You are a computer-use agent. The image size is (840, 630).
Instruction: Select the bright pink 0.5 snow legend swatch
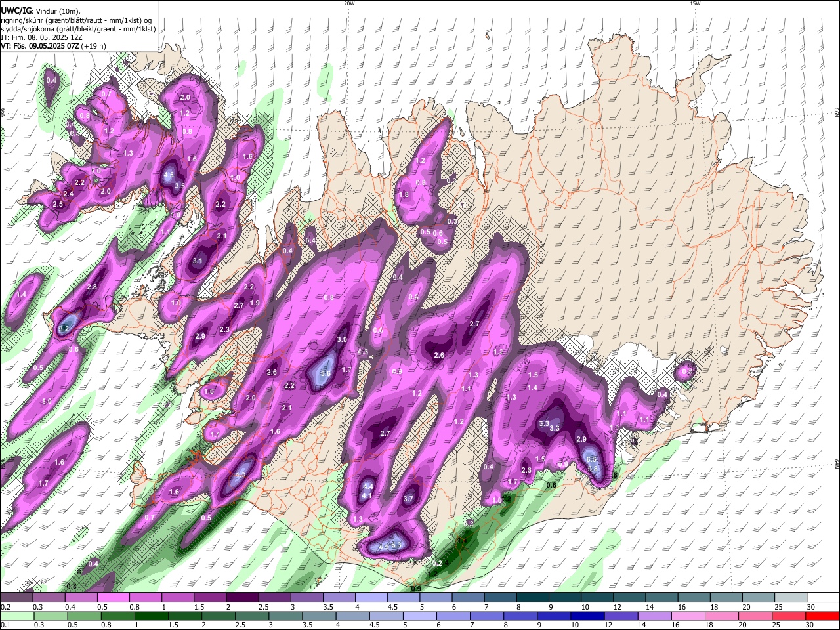(x=113, y=597)
